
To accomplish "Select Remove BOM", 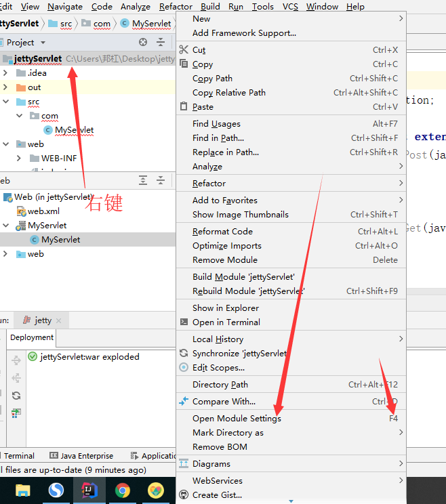I will pos(291,446).
